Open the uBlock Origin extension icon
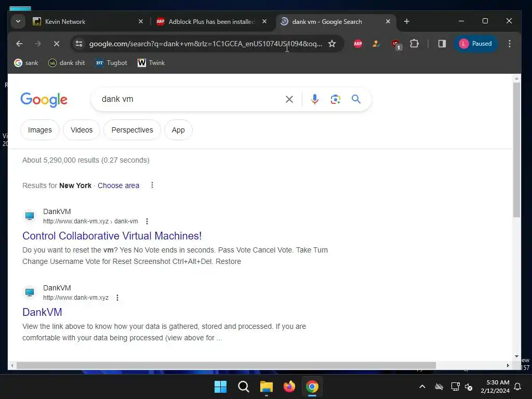The width and height of the screenshot is (532, 399). click(395, 44)
